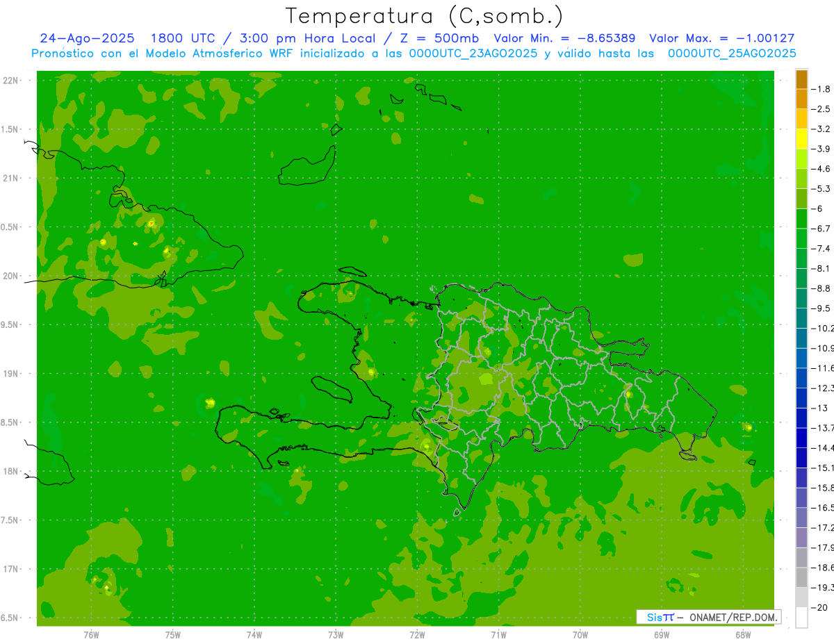Click the '-20' colorbar value
Viewport: 834px width, 644px height.
click(x=820, y=608)
